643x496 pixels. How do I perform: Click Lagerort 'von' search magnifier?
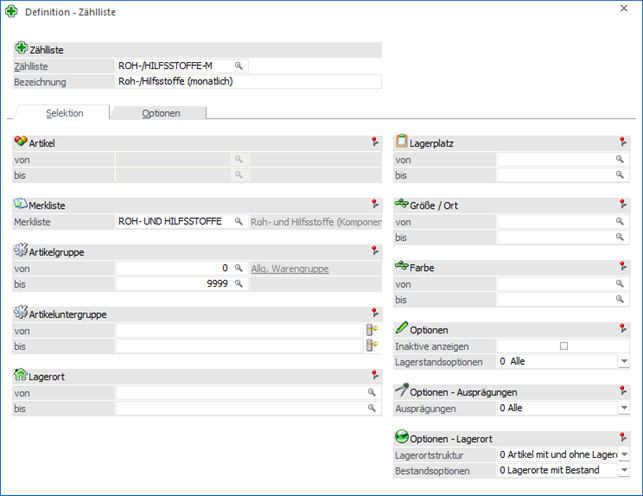click(372, 393)
